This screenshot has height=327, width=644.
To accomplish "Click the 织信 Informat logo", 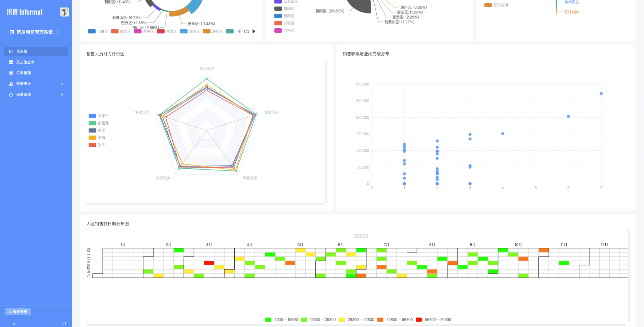I will [25, 12].
